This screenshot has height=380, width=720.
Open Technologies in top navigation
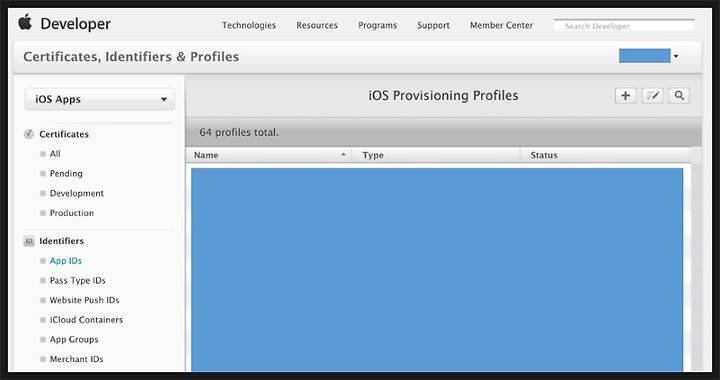[249, 25]
